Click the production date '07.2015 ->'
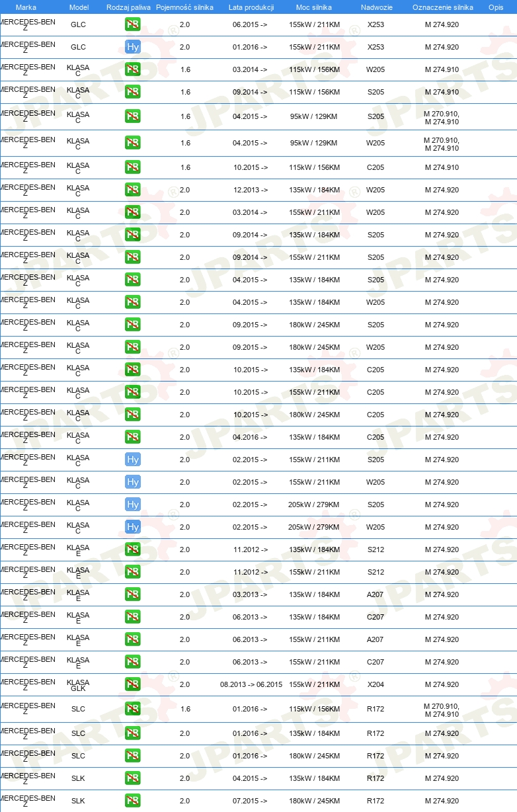This screenshot has height=812, width=517. [251, 801]
